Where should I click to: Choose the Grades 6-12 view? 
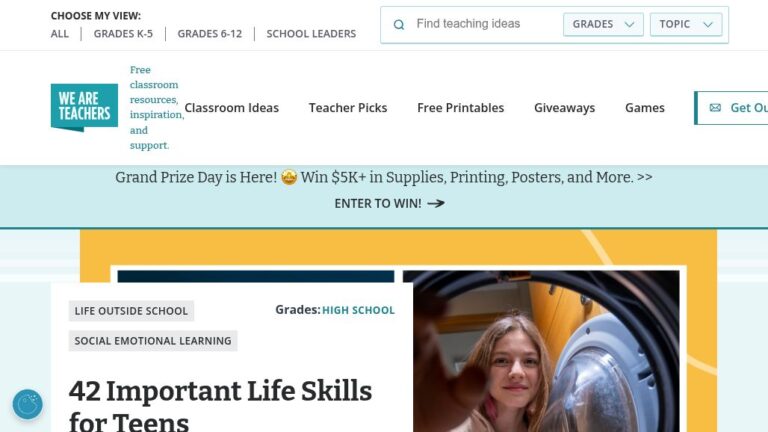click(209, 34)
